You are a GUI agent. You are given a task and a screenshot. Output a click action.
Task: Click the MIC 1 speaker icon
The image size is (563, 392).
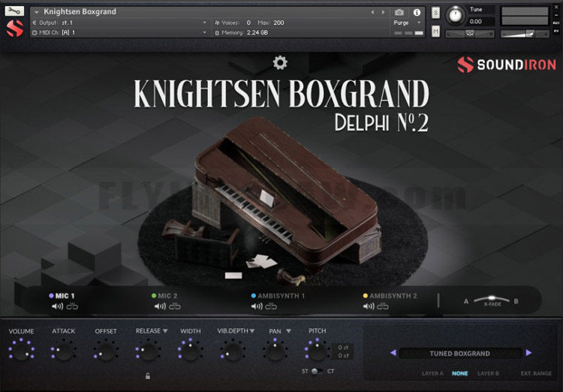click(58, 306)
